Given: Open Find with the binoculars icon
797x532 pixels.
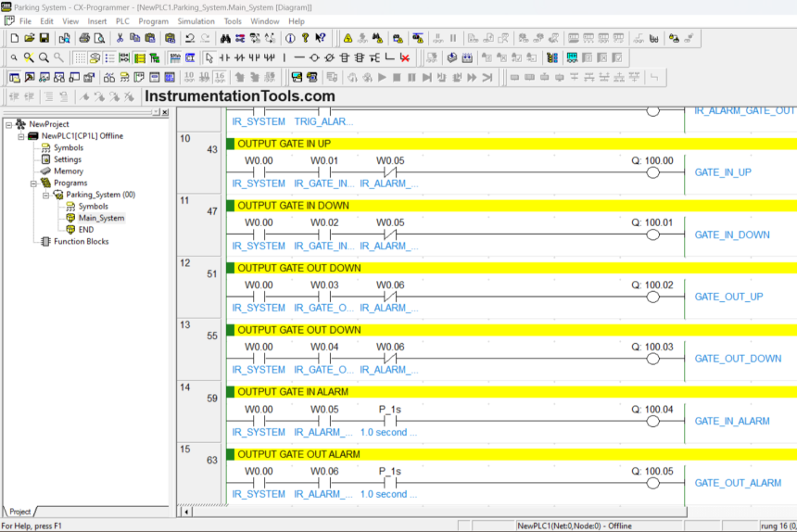Looking at the screenshot, I should pos(225,38).
